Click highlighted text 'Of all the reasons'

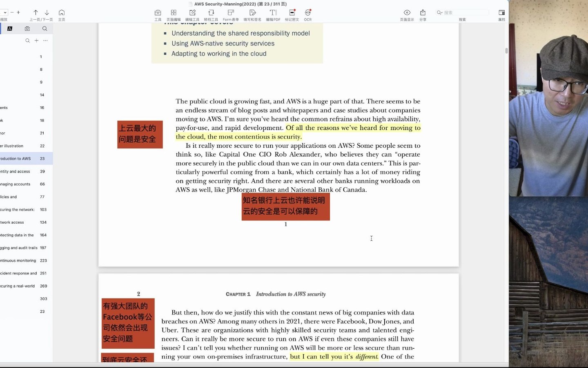353,128
